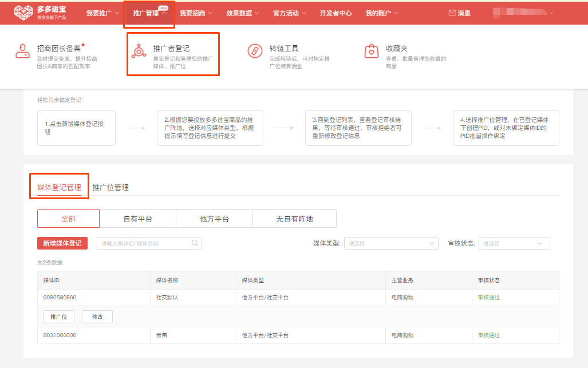This screenshot has height=368, width=588.
Task: Open the 媒体类型 dropdown
Action: tap(391, 244)
